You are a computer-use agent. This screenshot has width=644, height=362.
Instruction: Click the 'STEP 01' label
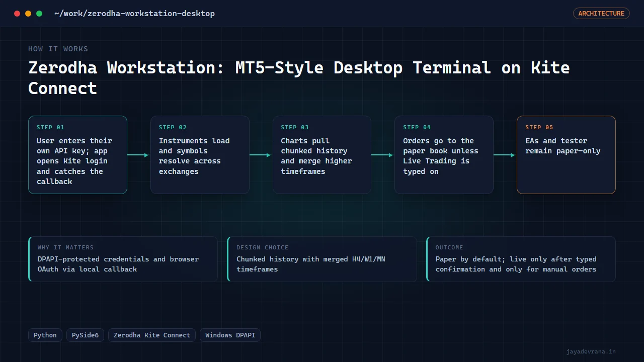[50, 127]
